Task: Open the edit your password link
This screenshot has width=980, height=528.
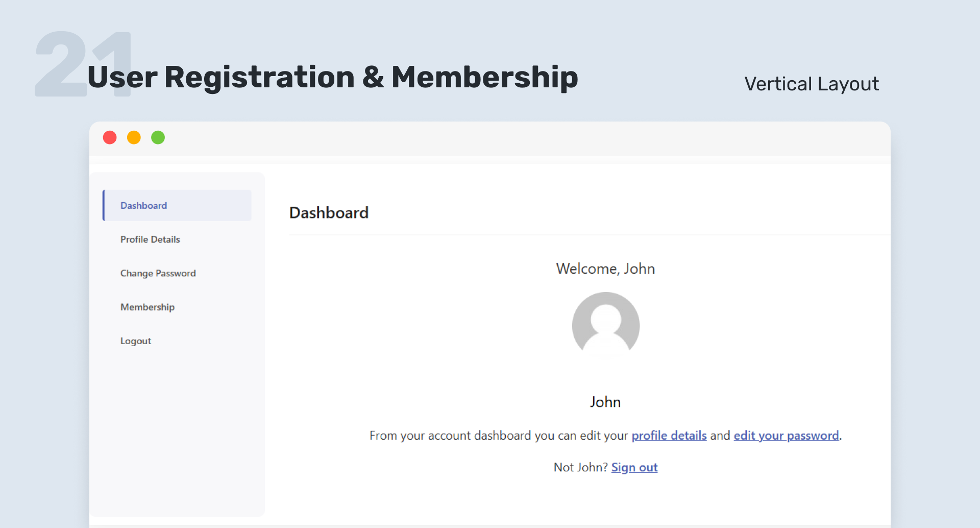Action: coord(787,436)
